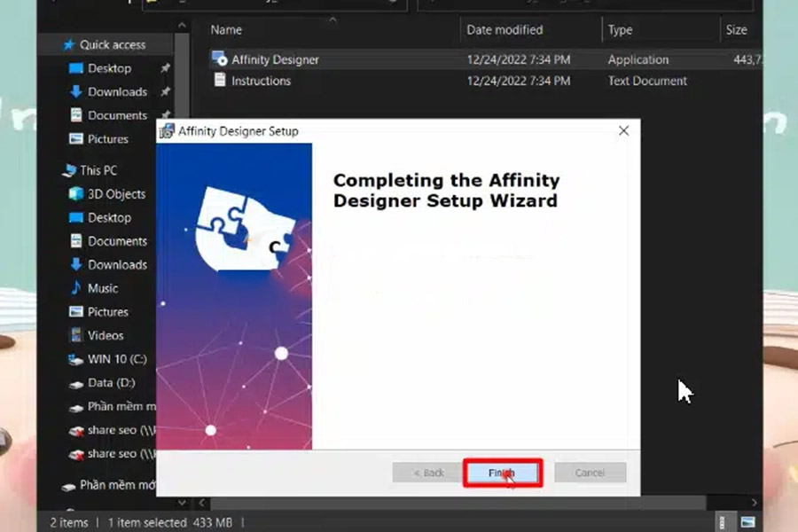Click the horizontal scrollbar left arrow
Image resolution: width=798 pixels, height=532 pixels.
[x=202, y=503]
